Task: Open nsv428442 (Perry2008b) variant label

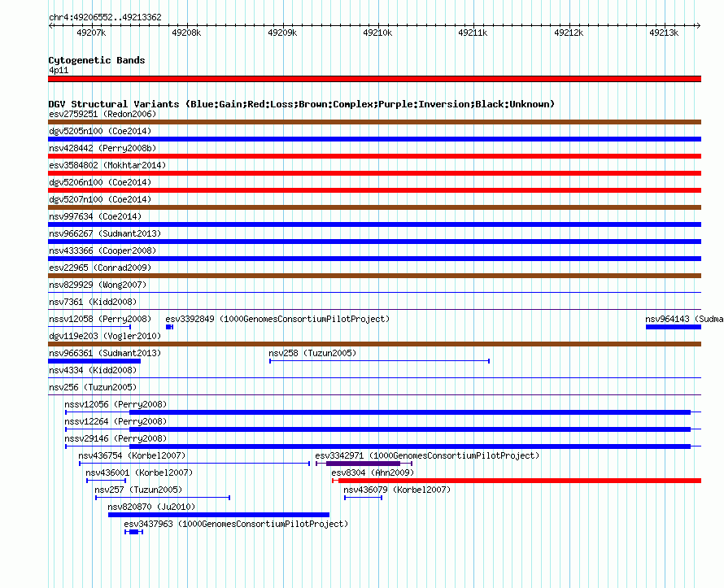Action: 102,148
